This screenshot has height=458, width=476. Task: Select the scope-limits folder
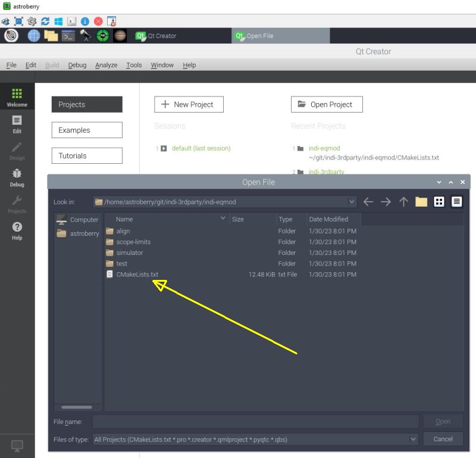click(133, 242)
